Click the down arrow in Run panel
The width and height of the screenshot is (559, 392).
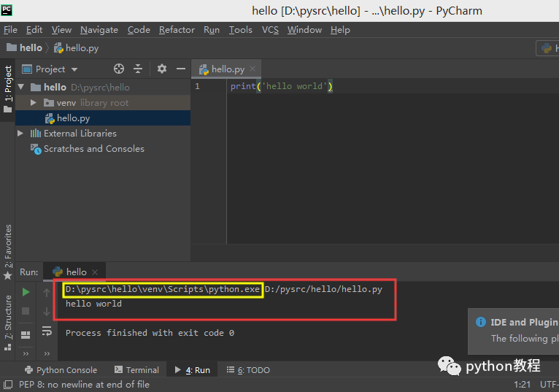click(x=47, y=312)
